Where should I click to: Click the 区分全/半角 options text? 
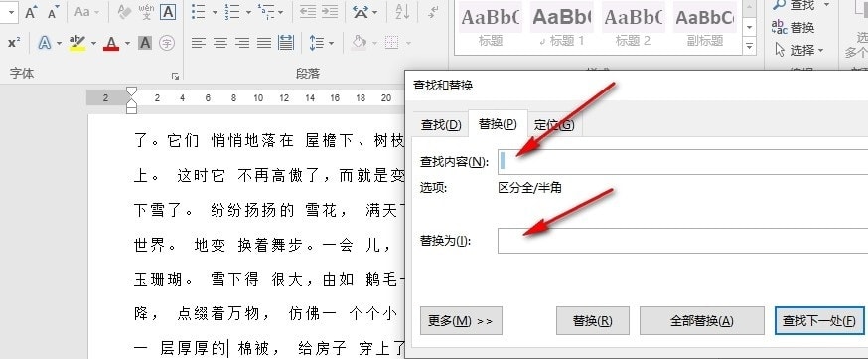pyautogui.click(x=529, y=188)
